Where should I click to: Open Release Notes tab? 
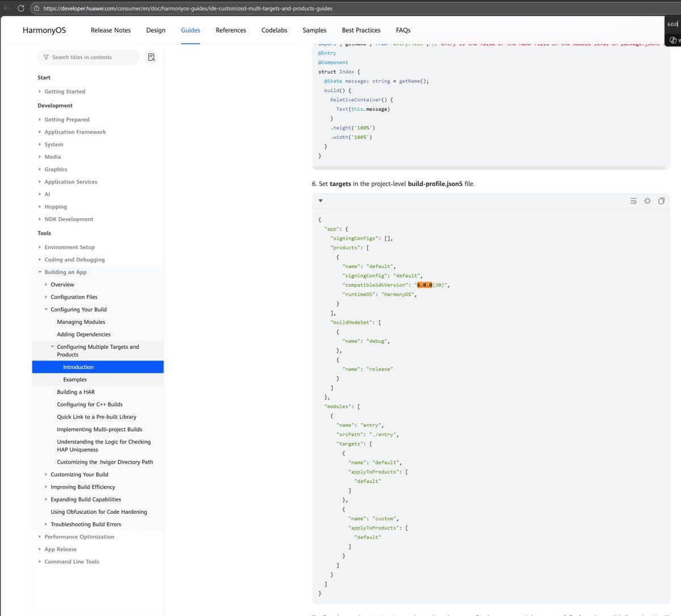click(111, 30)
